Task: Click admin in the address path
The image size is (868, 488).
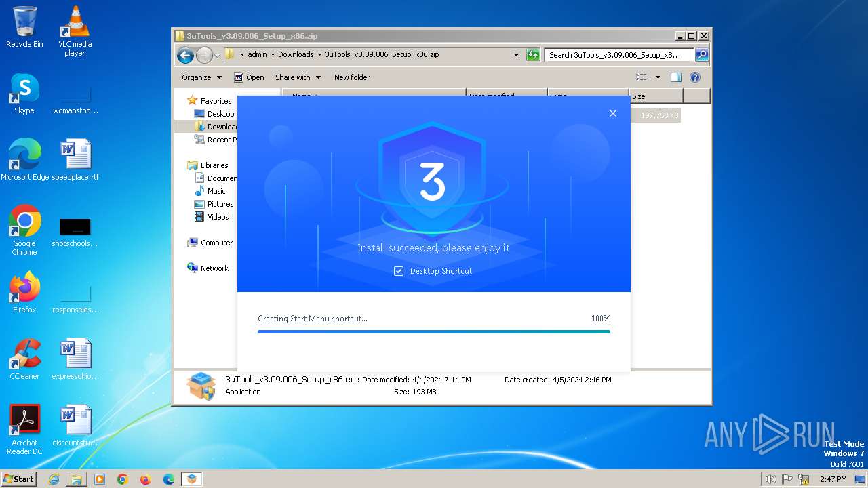Action: click(x=257, y=54)
